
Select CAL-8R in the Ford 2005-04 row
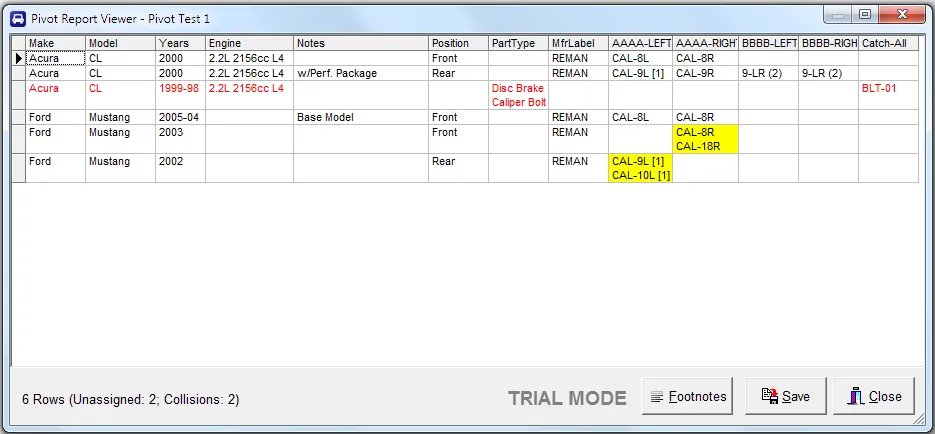(x=705, y=117)
